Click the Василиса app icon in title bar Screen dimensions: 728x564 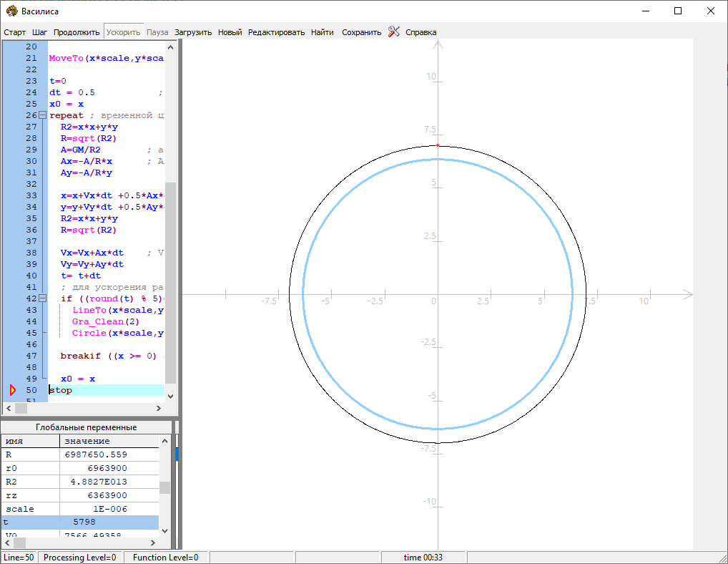(11, 11)
